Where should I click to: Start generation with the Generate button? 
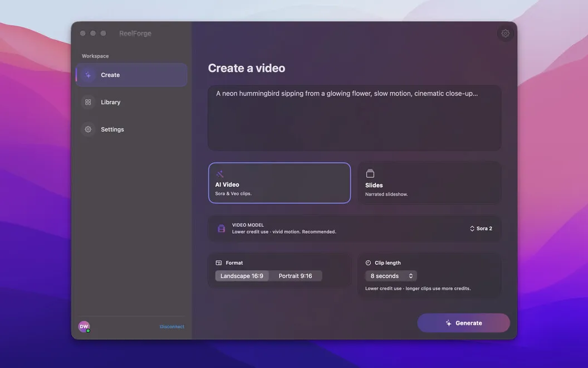click(463, 323)
